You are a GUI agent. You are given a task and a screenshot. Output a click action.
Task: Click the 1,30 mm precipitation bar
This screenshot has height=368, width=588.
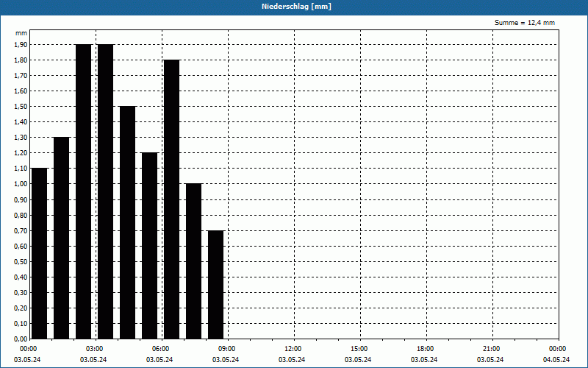coord(62,238)
